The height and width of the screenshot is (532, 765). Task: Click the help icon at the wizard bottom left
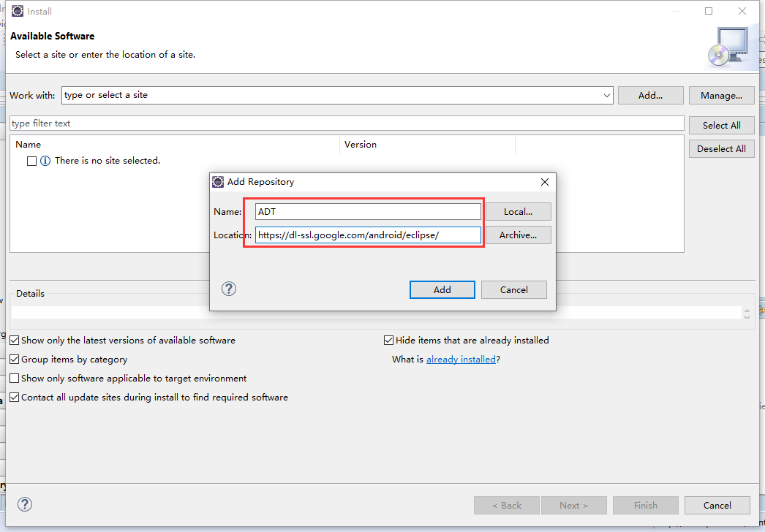(x=25, y=504)
